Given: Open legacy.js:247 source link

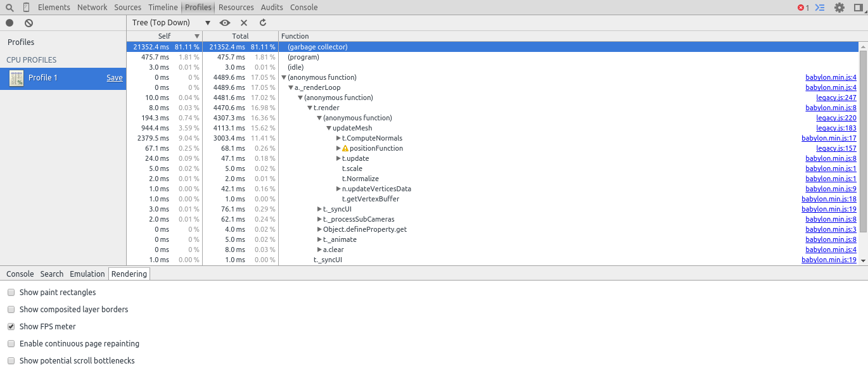Looking at the screenshot, I should [x=836, y=98].
